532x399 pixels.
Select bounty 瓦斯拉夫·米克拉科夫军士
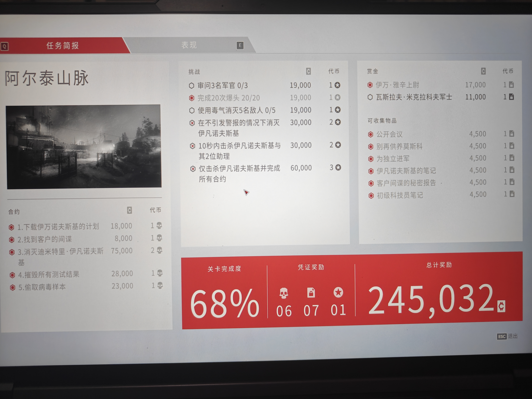pos(441,97)
